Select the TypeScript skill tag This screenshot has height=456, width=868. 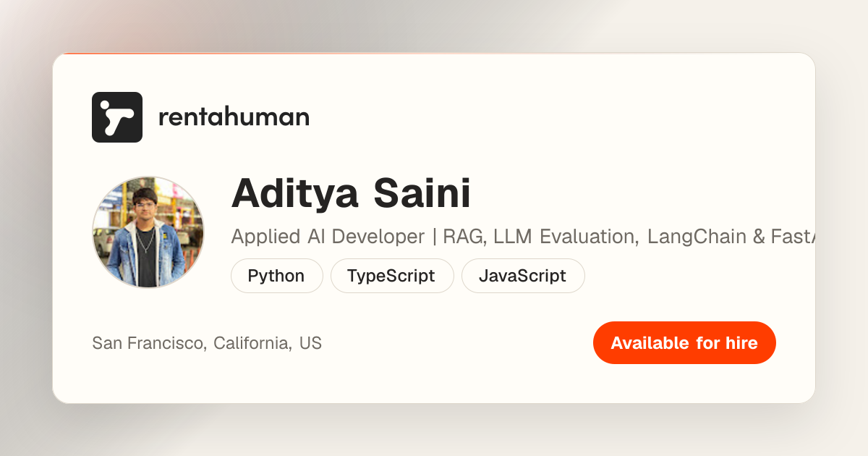[392, 276]
